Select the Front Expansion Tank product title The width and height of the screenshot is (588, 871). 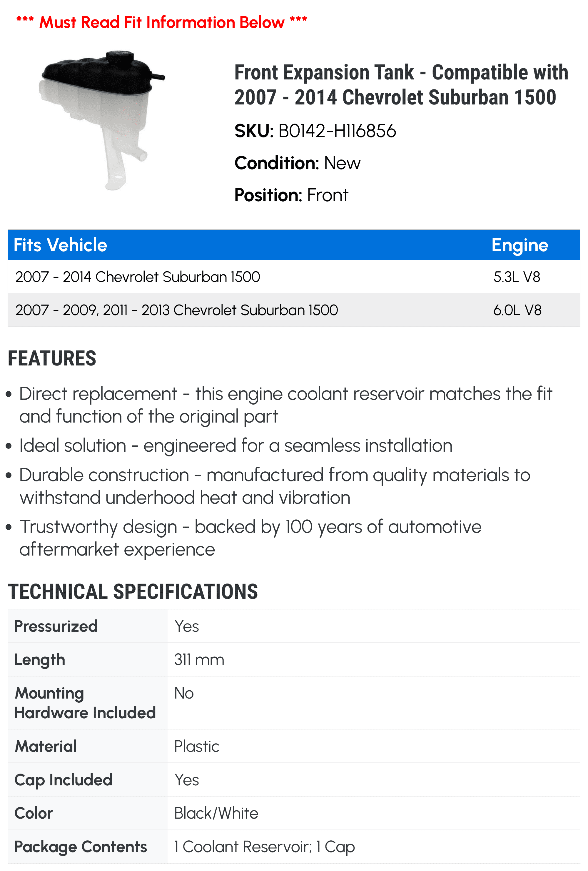pyautogui.click(x=401, y=85)
